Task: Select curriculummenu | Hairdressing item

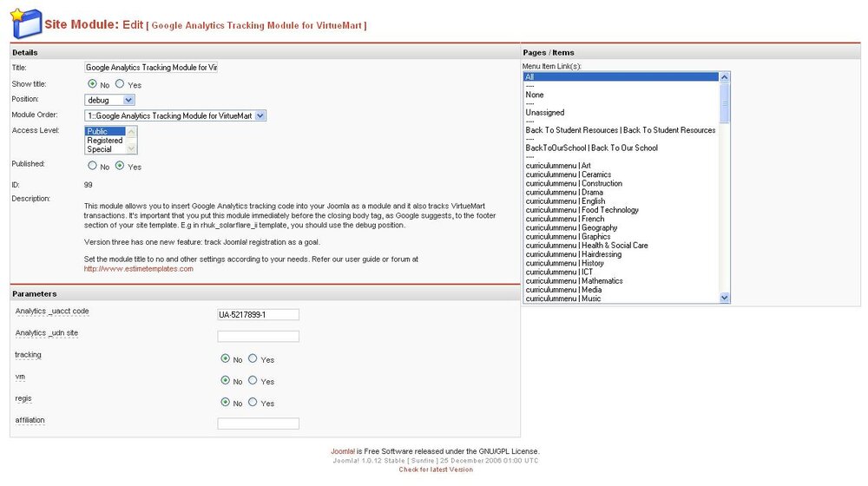Action: (x=621, y=254)
